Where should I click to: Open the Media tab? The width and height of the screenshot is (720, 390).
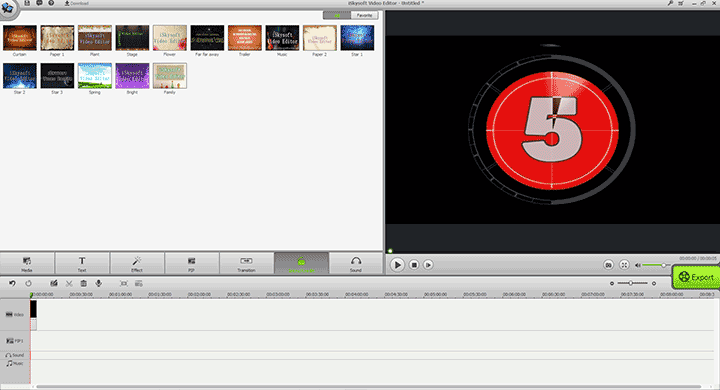click(x=27, y=264)
